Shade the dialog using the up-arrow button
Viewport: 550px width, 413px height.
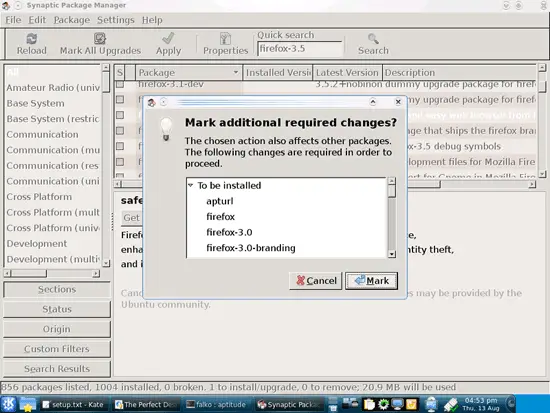[x=373, y=102]
